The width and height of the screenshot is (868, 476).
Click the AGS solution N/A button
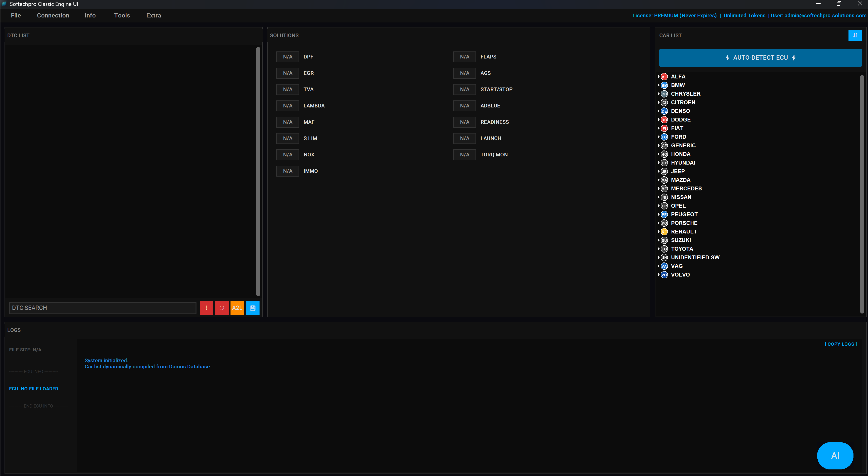pos(464,73)
